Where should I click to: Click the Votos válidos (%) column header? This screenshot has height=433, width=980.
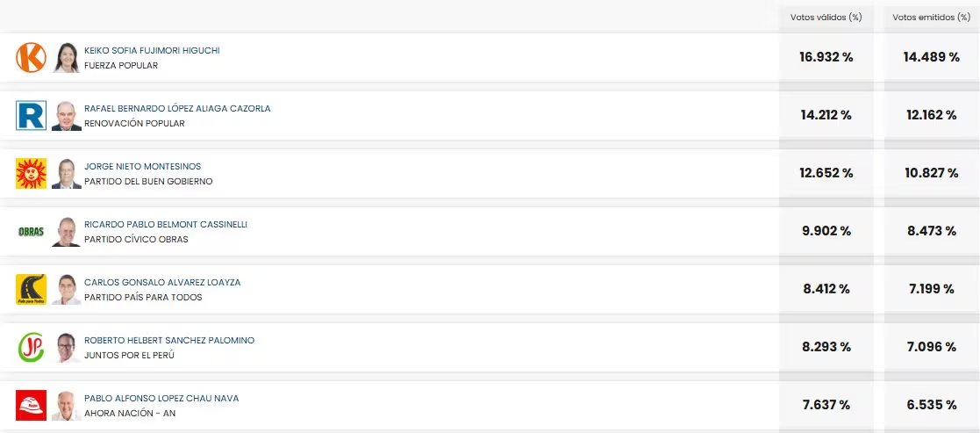pyautogui.click(x=826, y=17)
